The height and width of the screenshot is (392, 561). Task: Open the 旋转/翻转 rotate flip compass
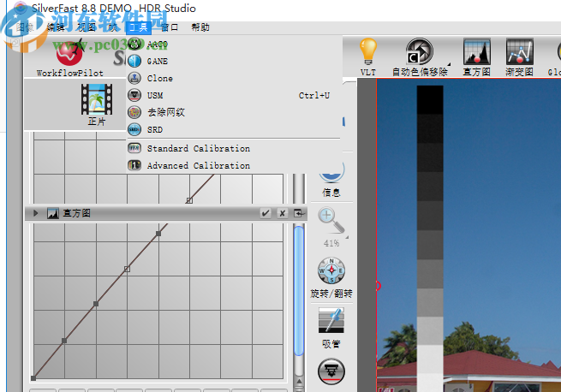click(331, 277)
